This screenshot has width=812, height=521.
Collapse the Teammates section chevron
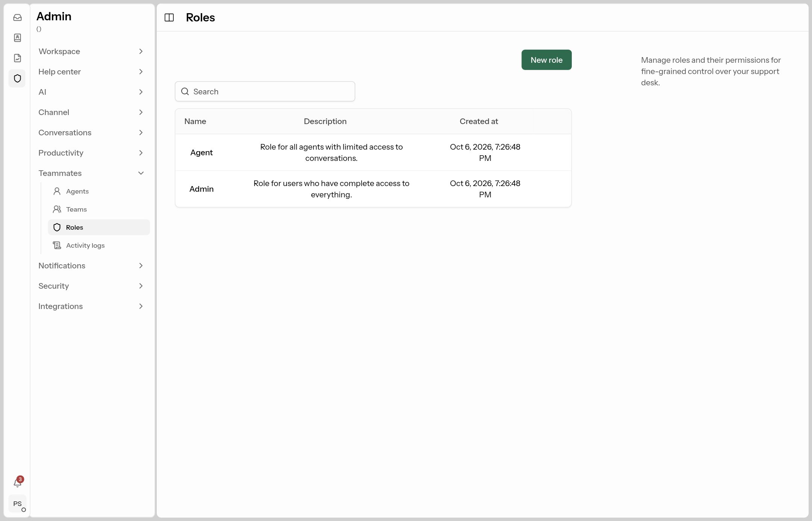141,173
